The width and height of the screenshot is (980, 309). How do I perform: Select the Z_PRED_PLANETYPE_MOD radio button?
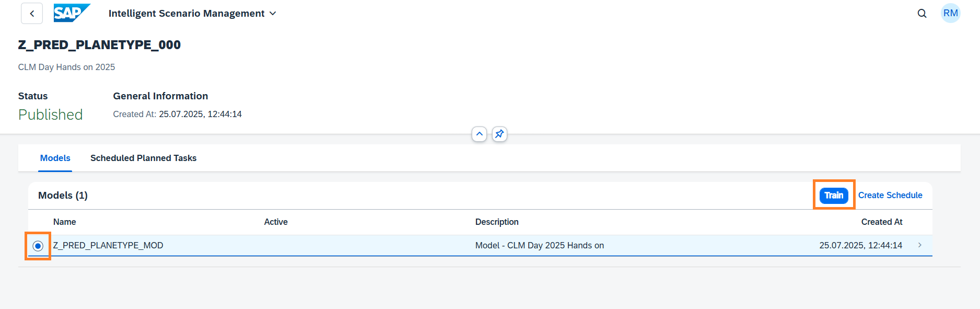38,246
